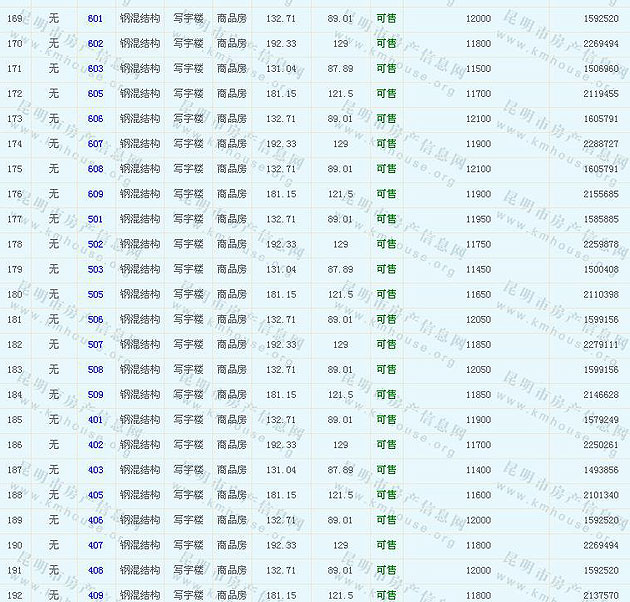This screenshot has height=602, width=630.
Task: Click total price 1493856 cell
Action: 600,470
